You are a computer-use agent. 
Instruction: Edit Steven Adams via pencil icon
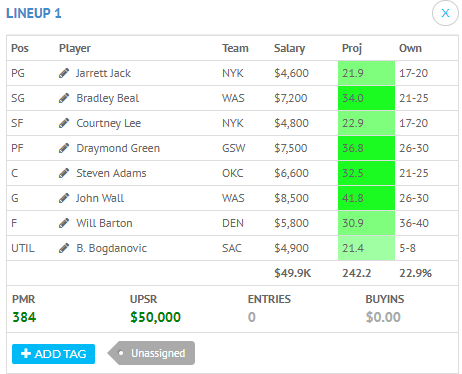(x=64, y=173)
